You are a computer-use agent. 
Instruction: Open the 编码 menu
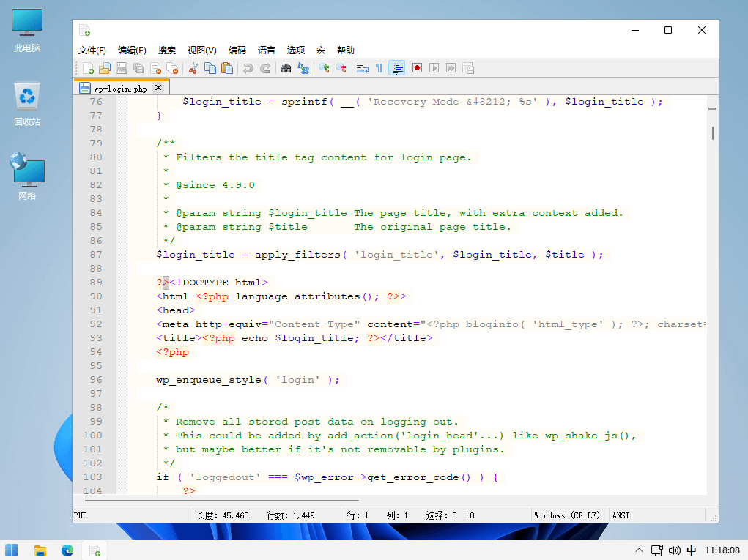coord(237,50)
